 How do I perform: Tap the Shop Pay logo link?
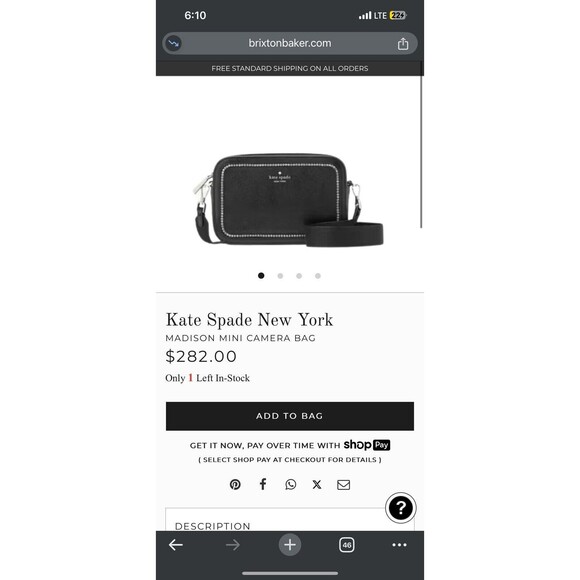(x=367, y=445)
